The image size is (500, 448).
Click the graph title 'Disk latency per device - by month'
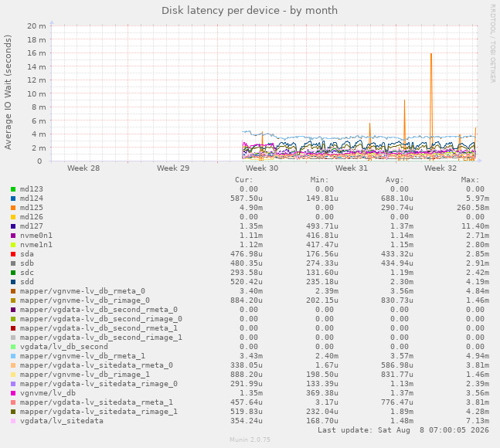250,11
